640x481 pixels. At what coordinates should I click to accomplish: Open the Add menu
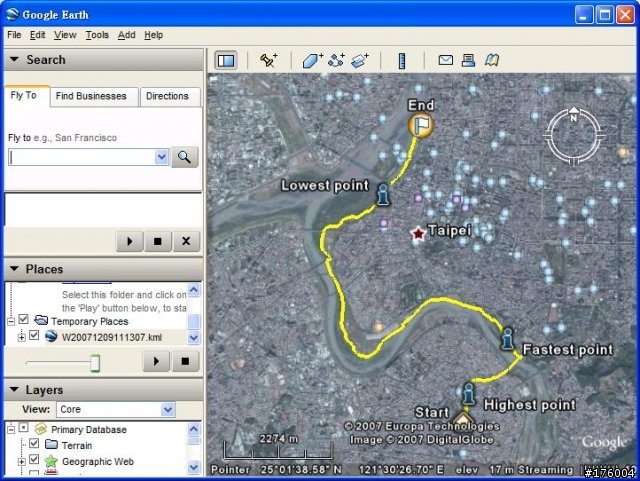coord(127,35)
